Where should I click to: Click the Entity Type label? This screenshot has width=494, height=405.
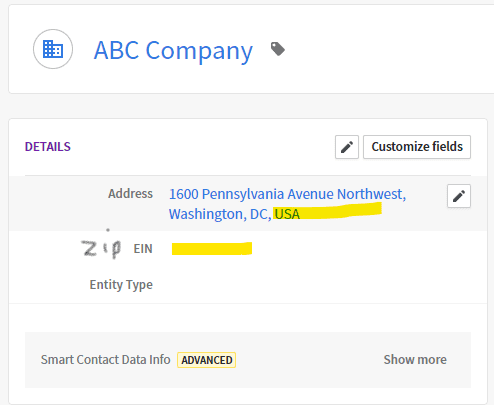pos(121,285)
